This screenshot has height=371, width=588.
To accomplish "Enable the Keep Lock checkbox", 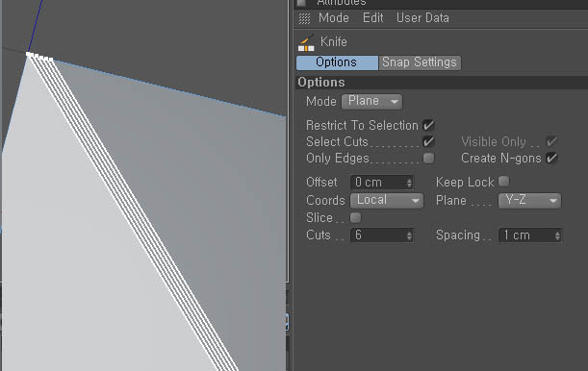I will [504, 182].
